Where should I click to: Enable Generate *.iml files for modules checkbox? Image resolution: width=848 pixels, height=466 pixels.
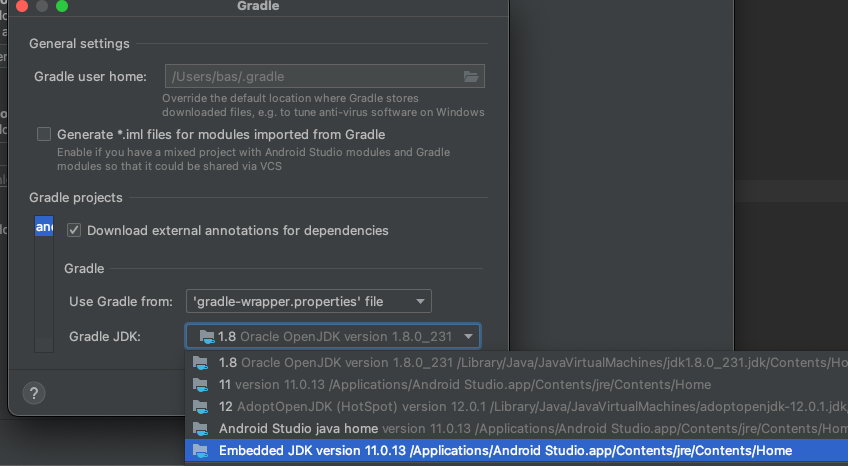click(44, 134)
